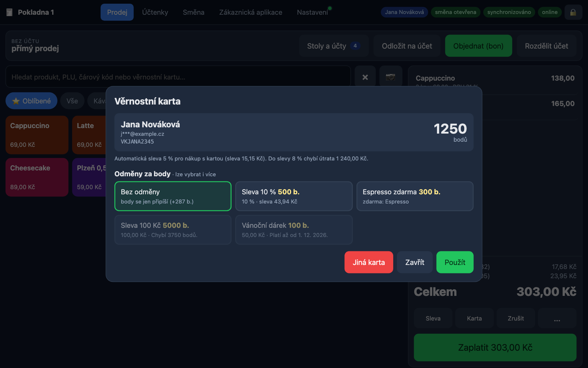The height and width of the screenshot is (368, 588).
Task: Select the 'Vánoční dárek' 100 b. reward
Action: coord(294,230)
